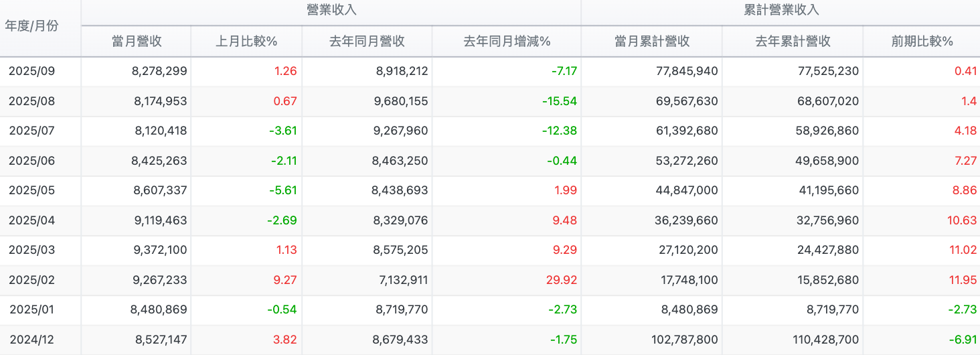Click the 2025/01 row date cell

tap(31, 309)
